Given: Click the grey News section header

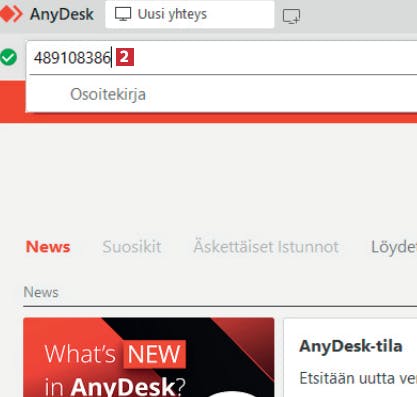Looking at the screenshot, I should tap(41, 292).
